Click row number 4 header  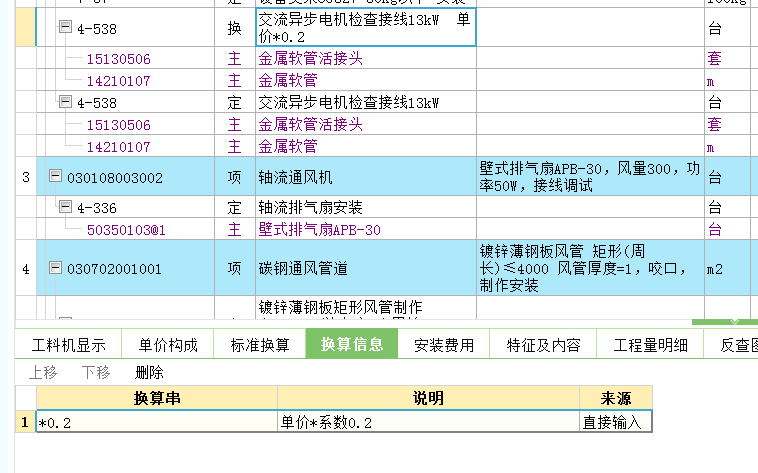[x=26, y=268]
